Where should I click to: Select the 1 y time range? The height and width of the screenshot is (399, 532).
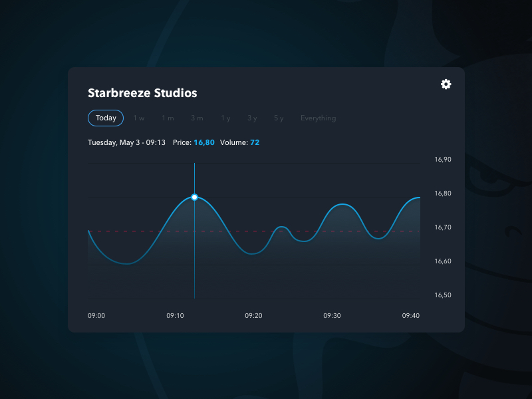click(225, 118)
